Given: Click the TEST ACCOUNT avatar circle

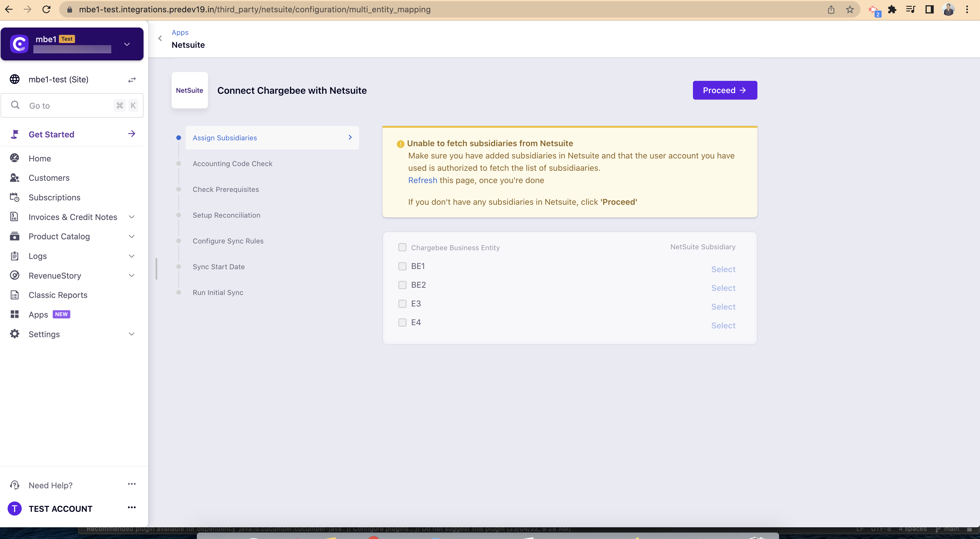Looking at the screenshot, I should 14,509.
